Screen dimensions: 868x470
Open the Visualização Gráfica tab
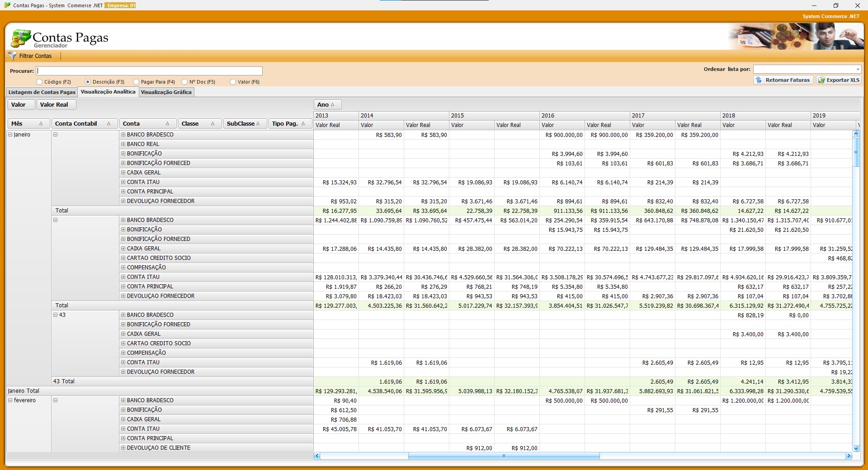point(166,92)
